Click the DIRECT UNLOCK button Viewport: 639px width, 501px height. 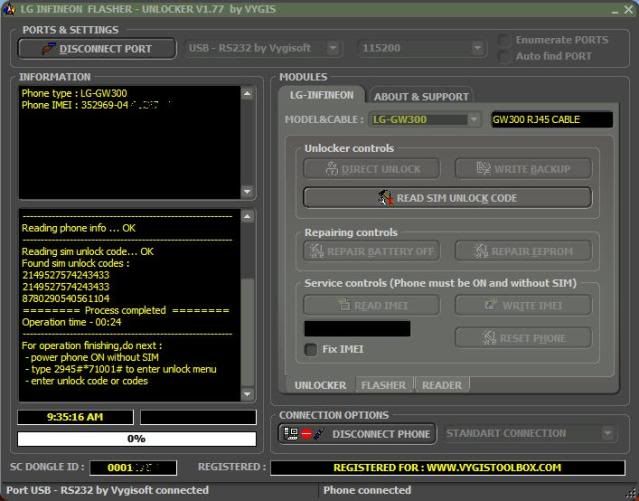pyautogui.click(x=372, y=169)
